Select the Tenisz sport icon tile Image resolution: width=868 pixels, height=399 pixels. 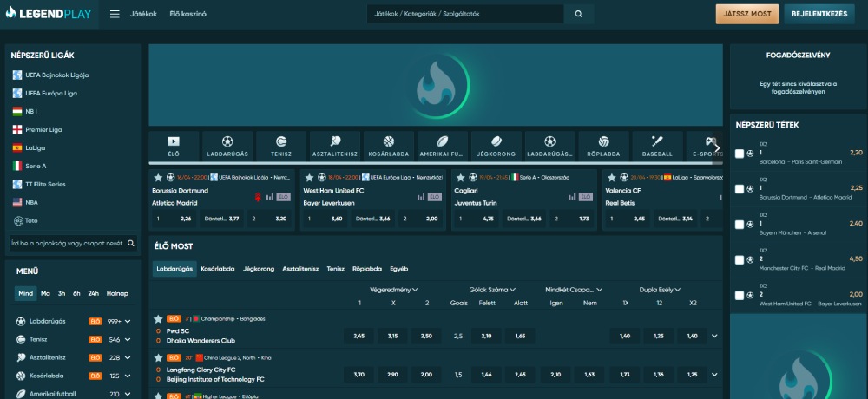pos(281,146)
